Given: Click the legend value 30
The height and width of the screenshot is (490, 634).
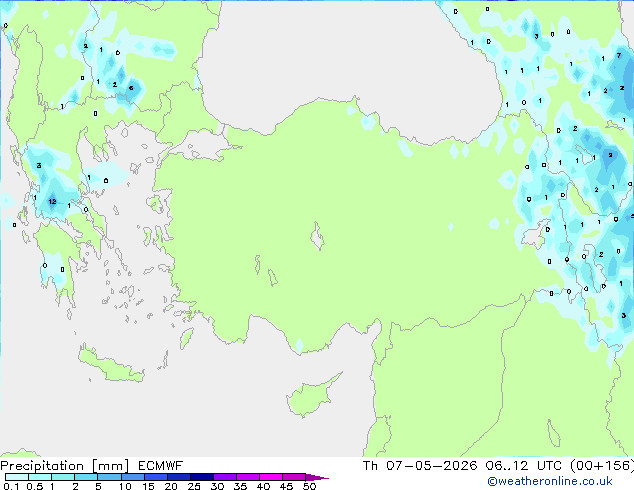Looking at the screenshot, I should pos(217,486).
